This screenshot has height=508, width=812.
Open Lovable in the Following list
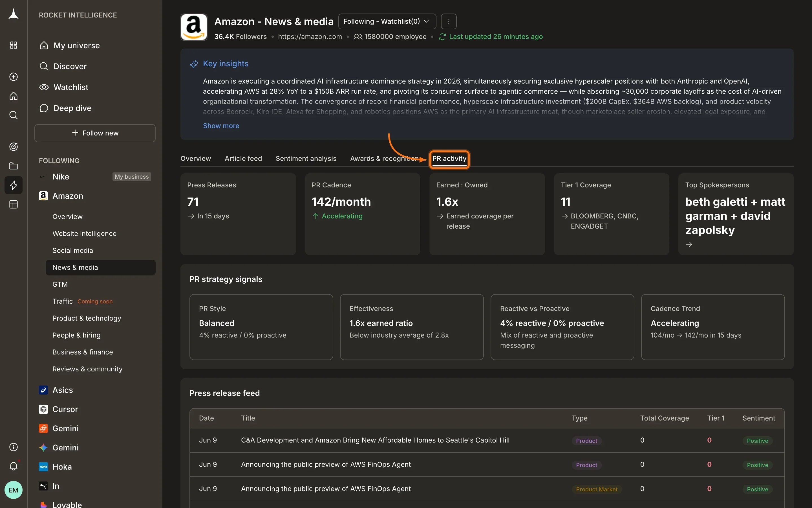pyautogui.click(x=67, y=505)
